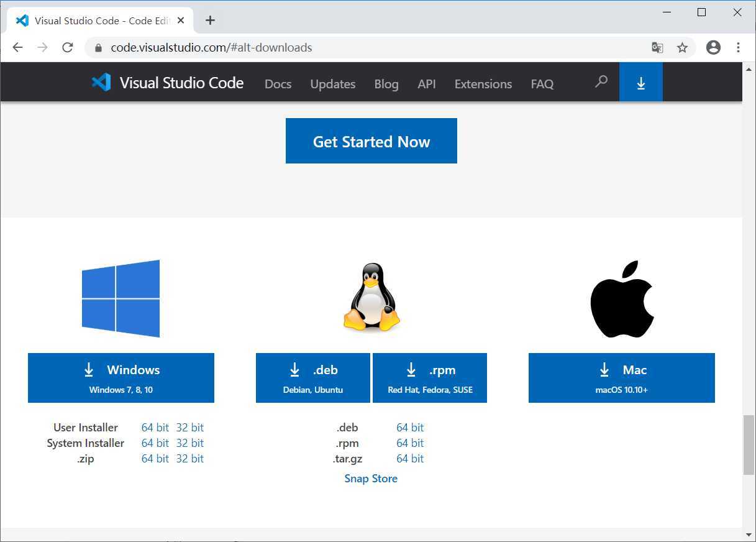This screenshot has width=756, height=542.
Task: Go back using the browser back arrow
Action: tap(17, 47)
